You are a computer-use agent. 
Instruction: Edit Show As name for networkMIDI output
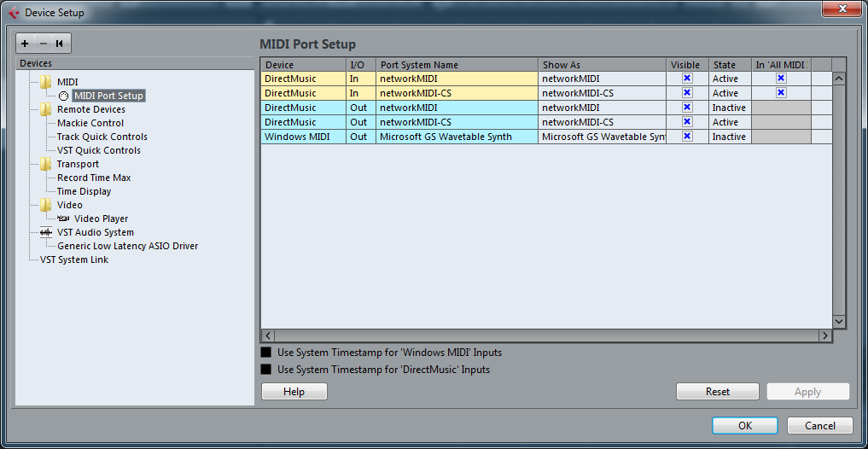pyautogui.click(x=602, y=108)
